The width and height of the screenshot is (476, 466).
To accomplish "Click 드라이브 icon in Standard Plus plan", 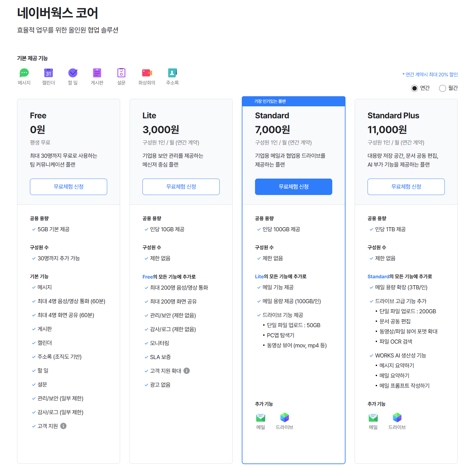I will (397, 418).
